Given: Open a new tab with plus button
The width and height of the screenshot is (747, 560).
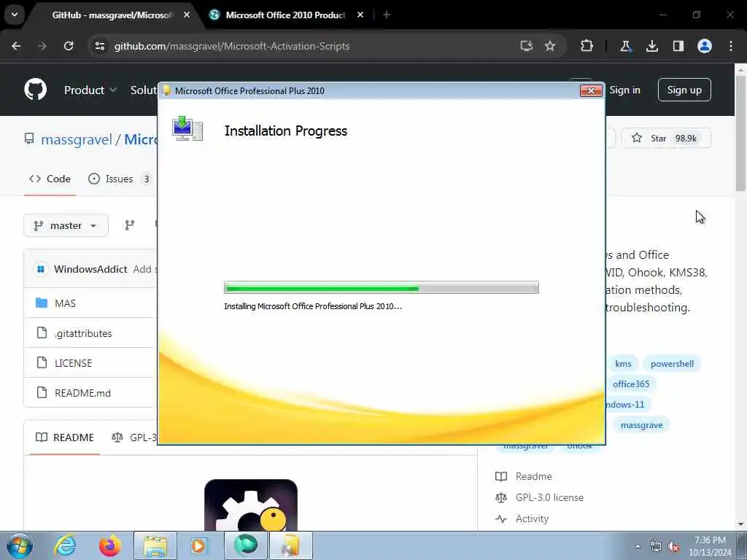Looking at the screenshot, I should pos(387,15).
